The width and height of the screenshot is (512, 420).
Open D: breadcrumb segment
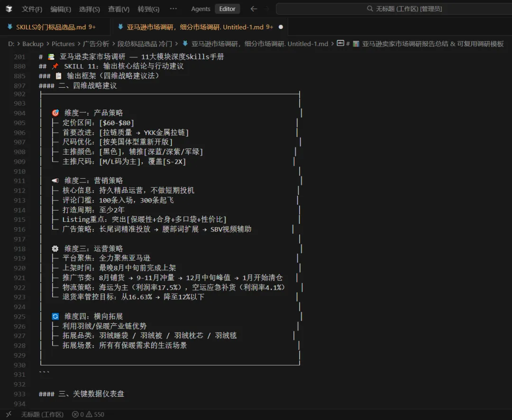tap(11, 44)
